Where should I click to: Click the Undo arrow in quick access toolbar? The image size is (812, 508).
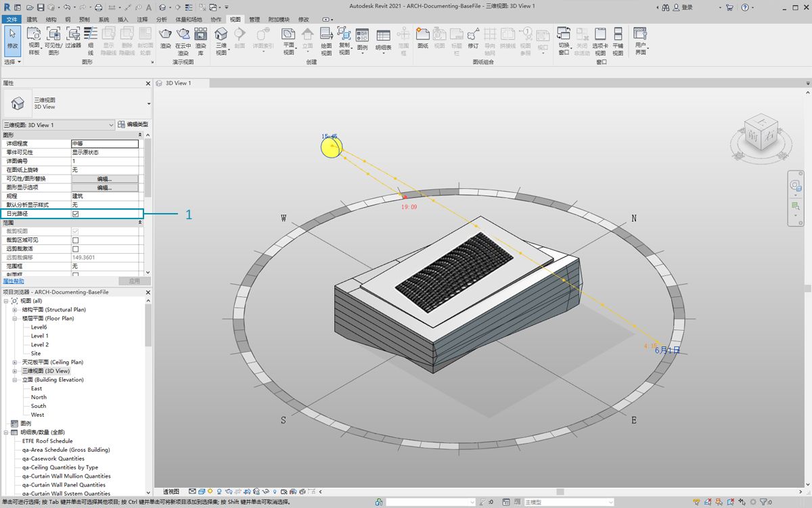pyautogui.click(x=66, y=7)
